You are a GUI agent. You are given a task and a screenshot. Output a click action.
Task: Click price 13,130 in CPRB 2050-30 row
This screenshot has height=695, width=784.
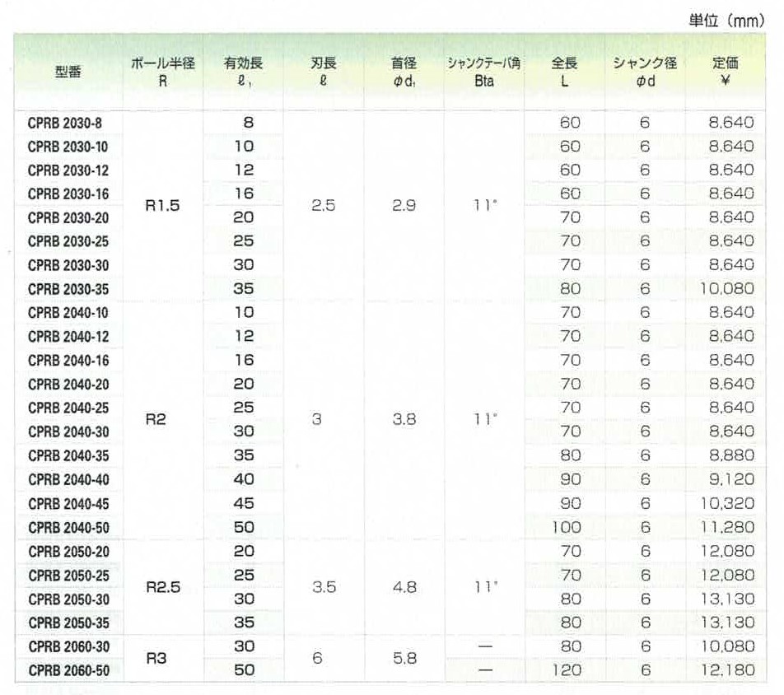click(727, 599)
